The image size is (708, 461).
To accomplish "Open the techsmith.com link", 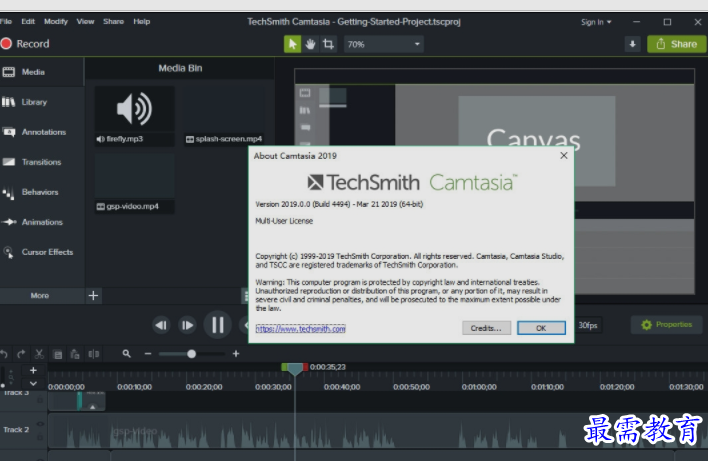I will tap(300, 329).
